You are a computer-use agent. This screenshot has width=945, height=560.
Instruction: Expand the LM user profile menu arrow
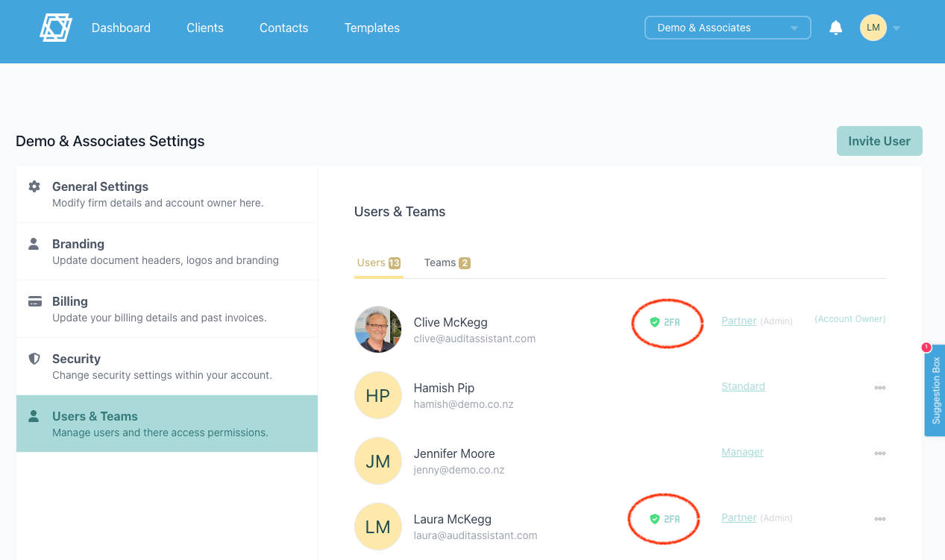coord(897,28)
